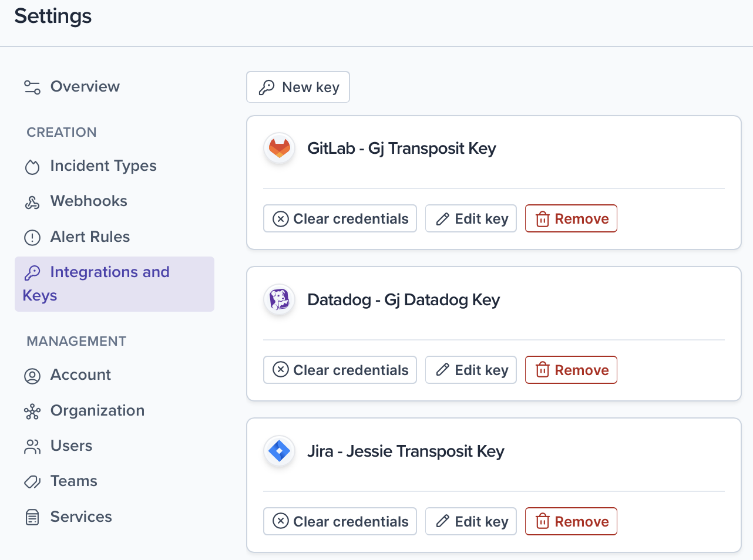Edit the Gj Datadog Key
This screenshot has height=560, width=753.
click(471, 370)
